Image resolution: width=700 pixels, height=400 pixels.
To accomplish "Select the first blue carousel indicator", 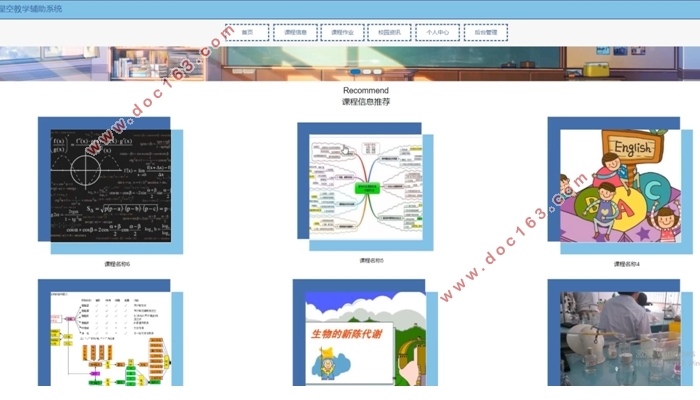I will click(355, 71).
